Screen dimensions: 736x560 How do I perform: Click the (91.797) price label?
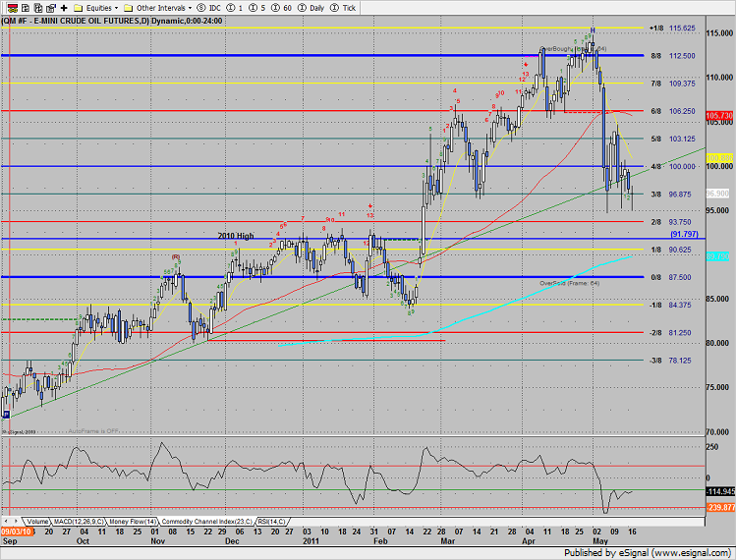684,234
